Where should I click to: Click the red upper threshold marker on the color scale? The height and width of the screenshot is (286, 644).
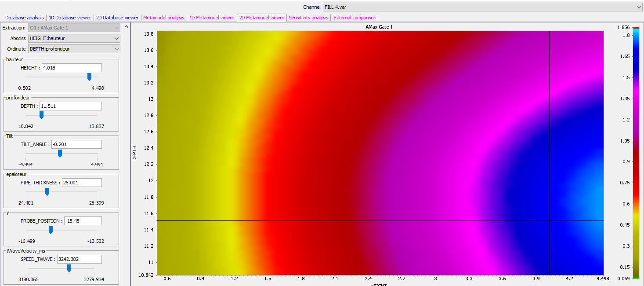[636, 28]
